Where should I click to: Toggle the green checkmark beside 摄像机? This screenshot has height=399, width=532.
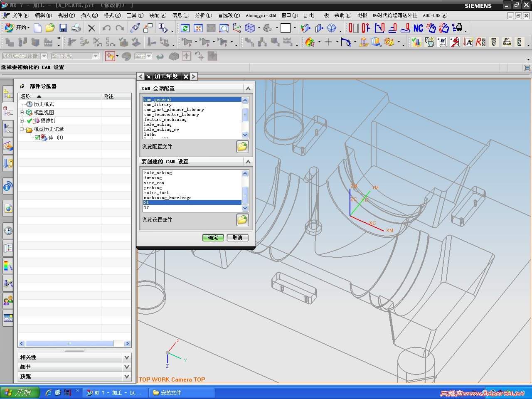(x=30, y=121)
